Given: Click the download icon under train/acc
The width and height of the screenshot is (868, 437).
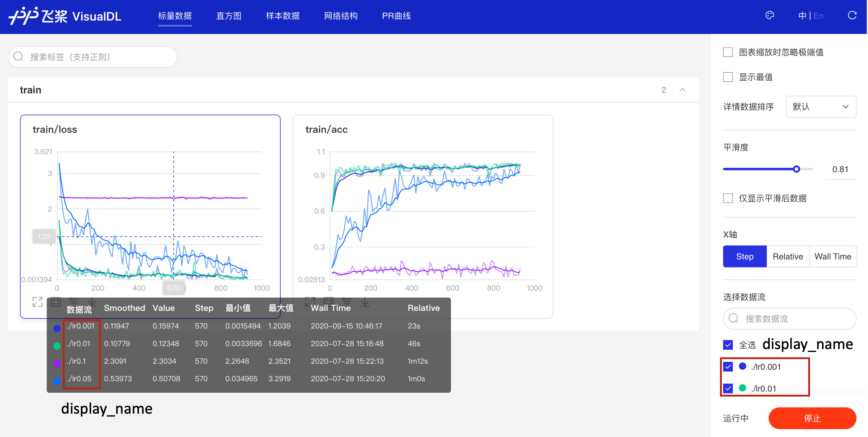Looking at the screenshot, I should [365, 302].
